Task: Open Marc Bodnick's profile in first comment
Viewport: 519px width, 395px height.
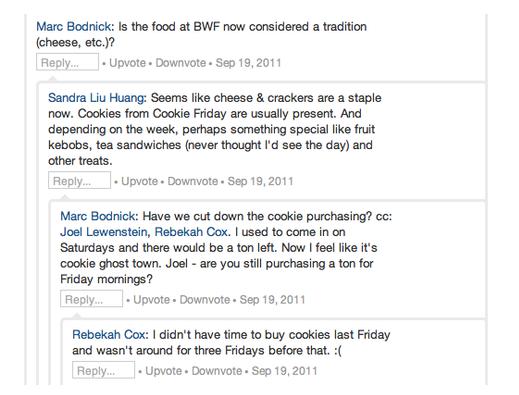Action: tap(73, 27)
